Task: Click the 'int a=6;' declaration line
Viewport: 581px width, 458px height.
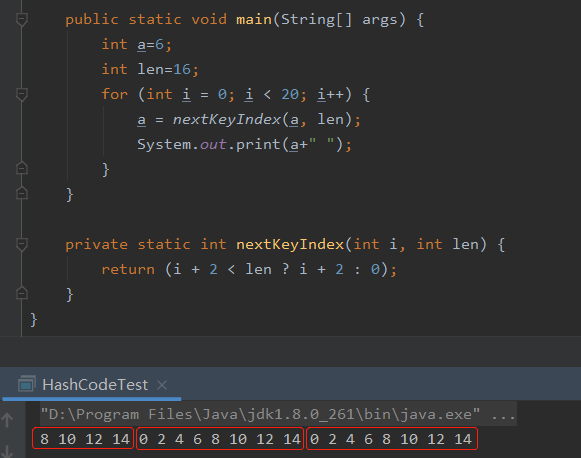Action: pyautogui.click(x=136, y=44)
